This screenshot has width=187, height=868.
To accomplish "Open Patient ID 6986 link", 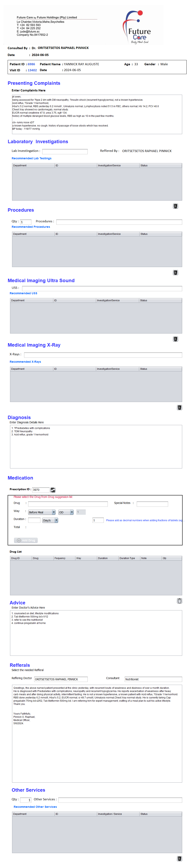I will 31,64.
